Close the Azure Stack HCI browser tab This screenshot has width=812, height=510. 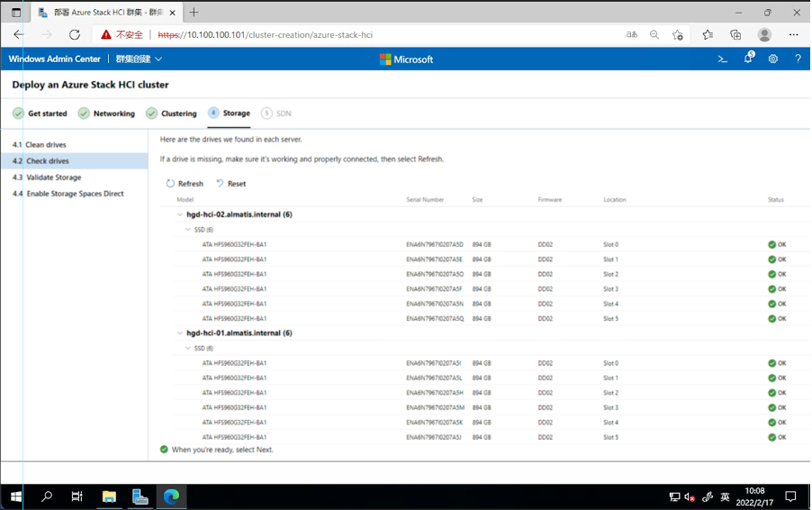click(x=173, y=13)
